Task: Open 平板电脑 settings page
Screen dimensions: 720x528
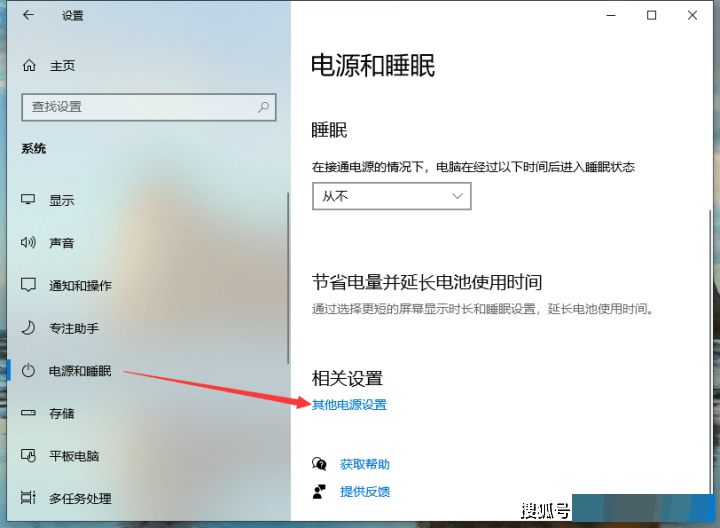Action: click(x=74, y=456)
